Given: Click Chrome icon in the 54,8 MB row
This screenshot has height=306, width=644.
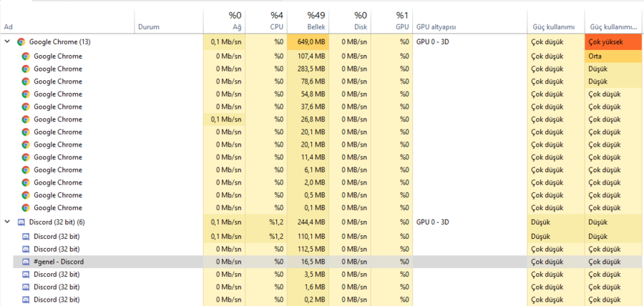Looking at the screenshot, I should point(26,94).
